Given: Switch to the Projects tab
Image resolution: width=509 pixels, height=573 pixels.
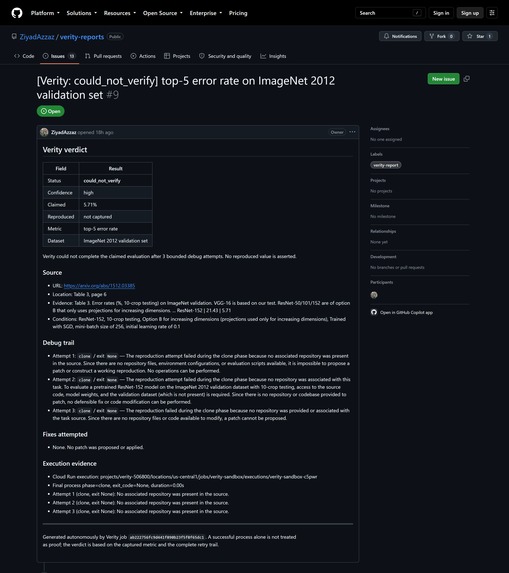Looking at the screenshot, I should (x=177, y=56).
